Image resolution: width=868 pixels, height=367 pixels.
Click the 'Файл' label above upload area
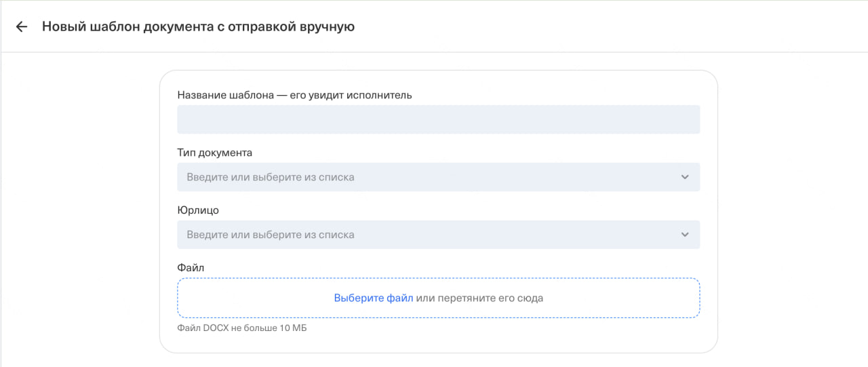(191, 268)
